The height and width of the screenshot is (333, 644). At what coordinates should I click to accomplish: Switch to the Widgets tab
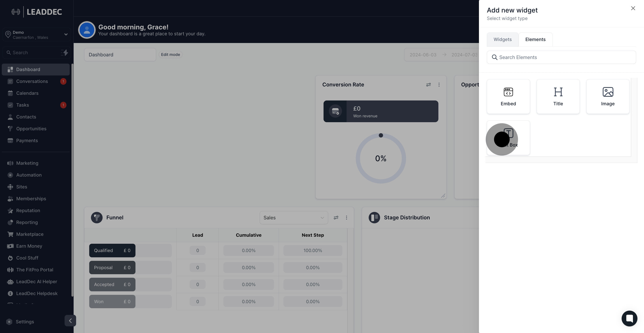click(502, 39)
